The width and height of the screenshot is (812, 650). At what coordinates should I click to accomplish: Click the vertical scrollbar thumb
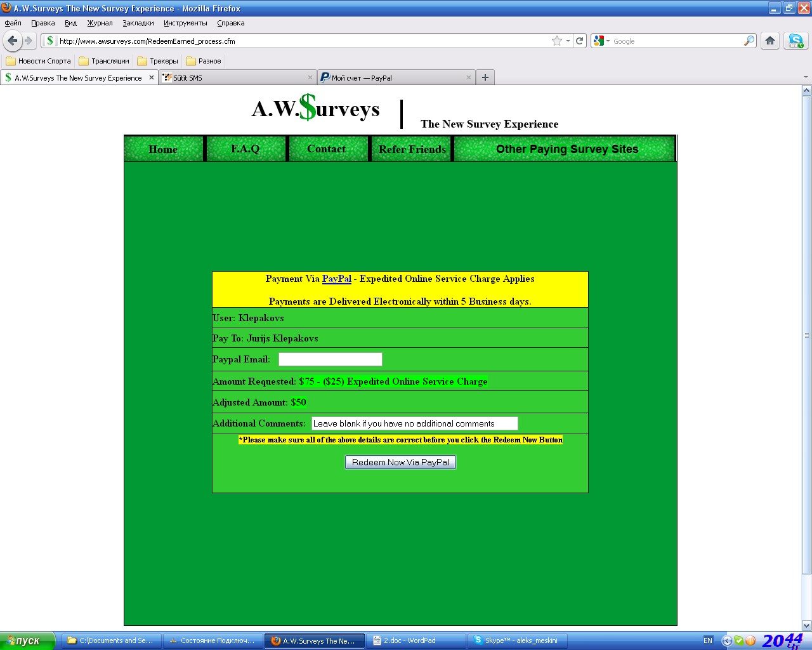tap(807, 335)
